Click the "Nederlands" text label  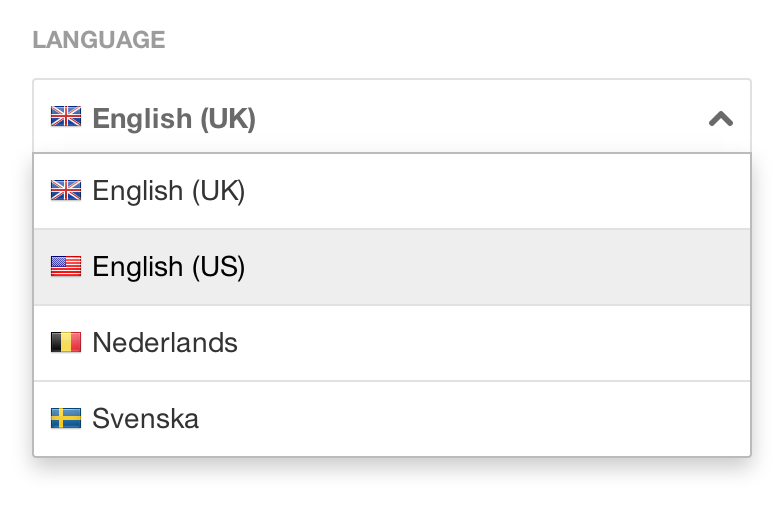[165, 343]
